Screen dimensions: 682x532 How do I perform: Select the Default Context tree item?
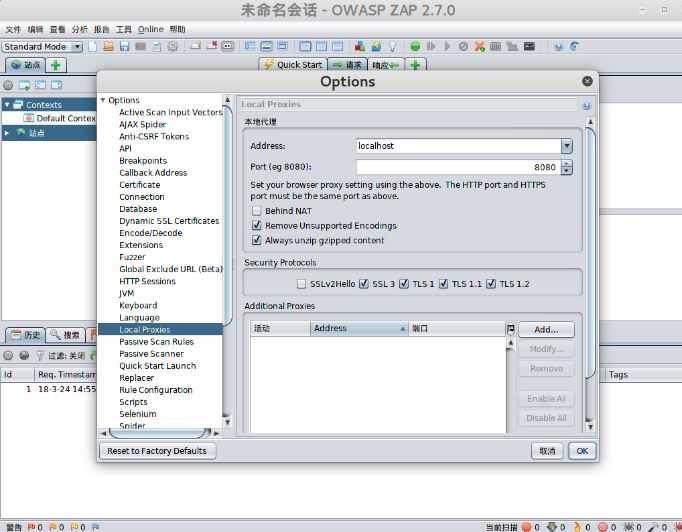point(60,118)
